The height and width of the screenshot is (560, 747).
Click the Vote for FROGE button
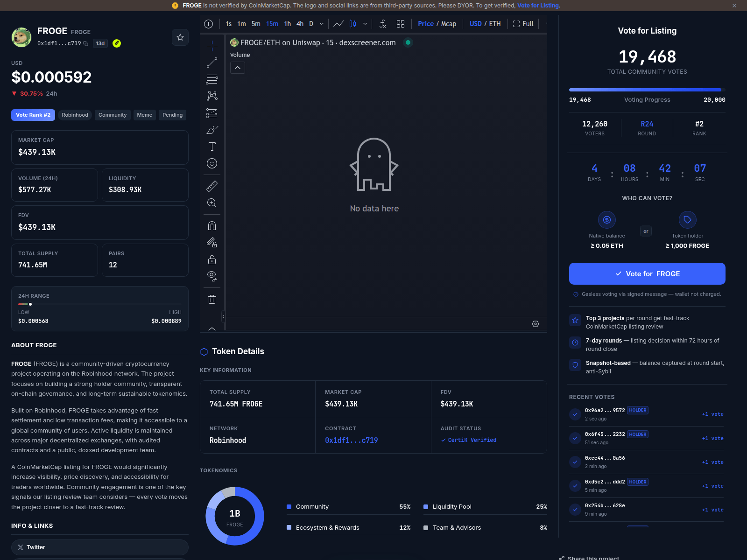pos(647,274)
